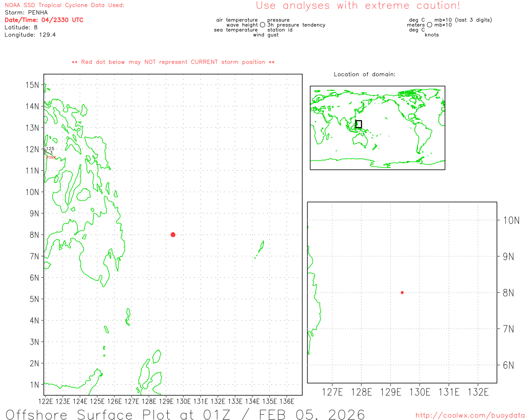Click the red storm position dot on main map
This screenshot has width=525, height=420.
(x=173, y=235)
